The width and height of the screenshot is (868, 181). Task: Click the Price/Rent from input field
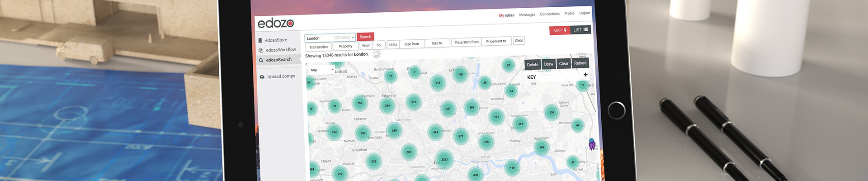(466, 42)
